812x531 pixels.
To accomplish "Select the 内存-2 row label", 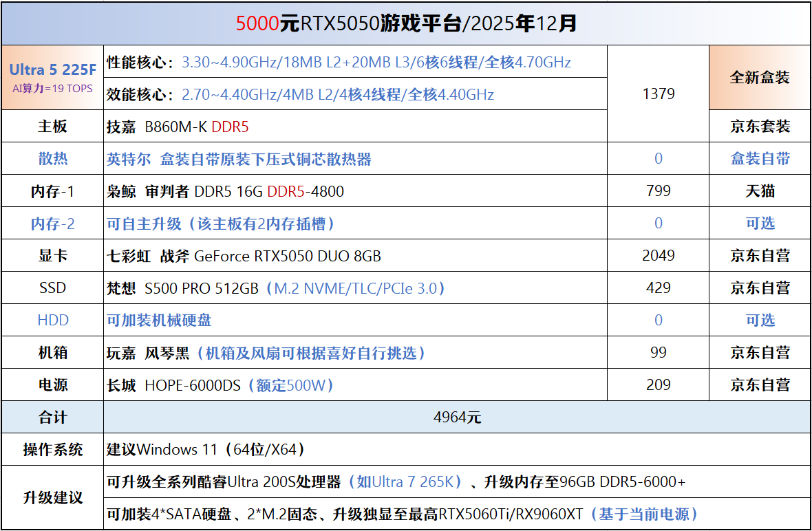I will (53, 223).
